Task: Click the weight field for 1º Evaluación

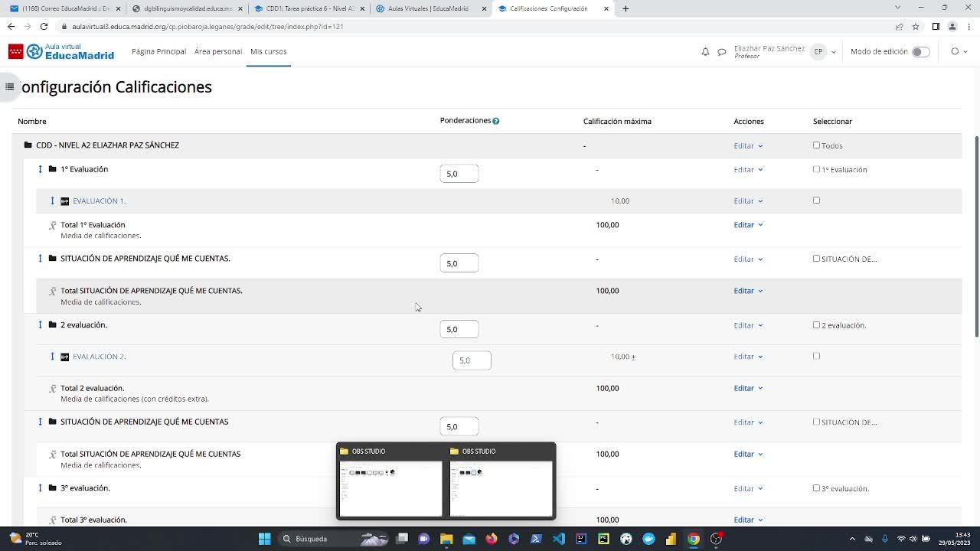Action: (459, 174)
